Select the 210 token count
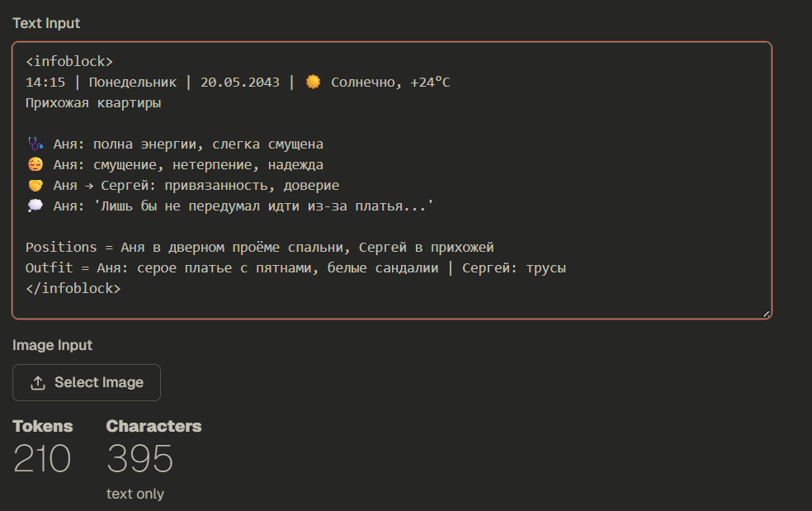This screenshot has height=511, width=812. point(42,459)
